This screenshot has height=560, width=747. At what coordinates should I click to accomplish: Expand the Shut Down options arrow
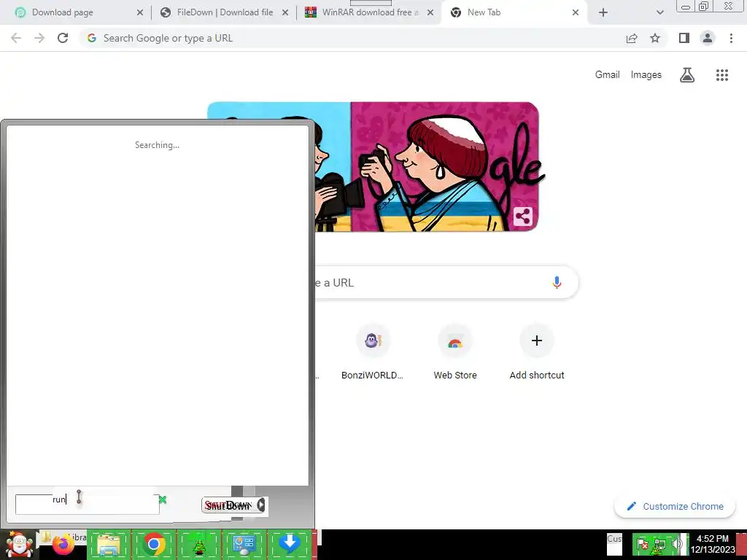tap(261, 505)
